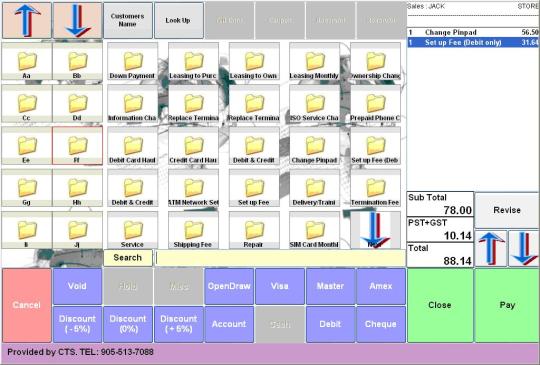Click the Sub Total 78.00 field

tap(440, 204)
